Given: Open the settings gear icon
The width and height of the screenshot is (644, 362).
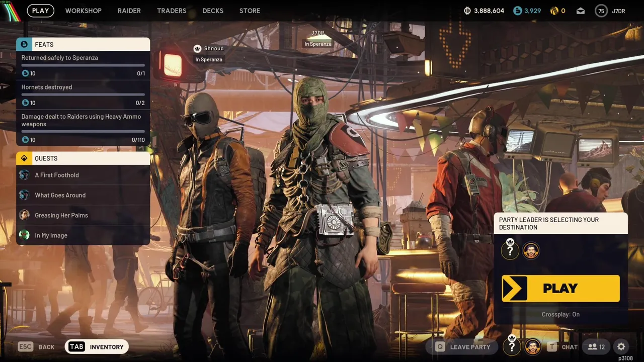Looking at the screenshot, I should (621, 346).
